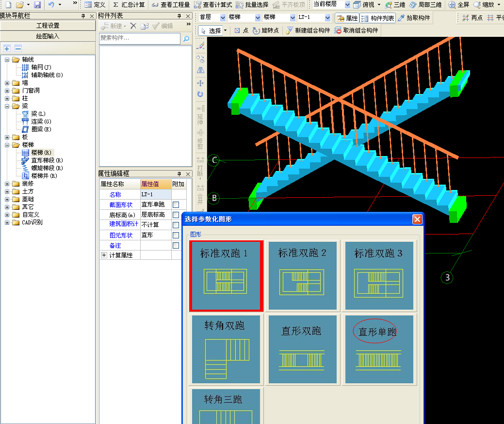Open the 首层 floor dropdown
This screenshot has width=504, height=424.
tap(223, 17)
